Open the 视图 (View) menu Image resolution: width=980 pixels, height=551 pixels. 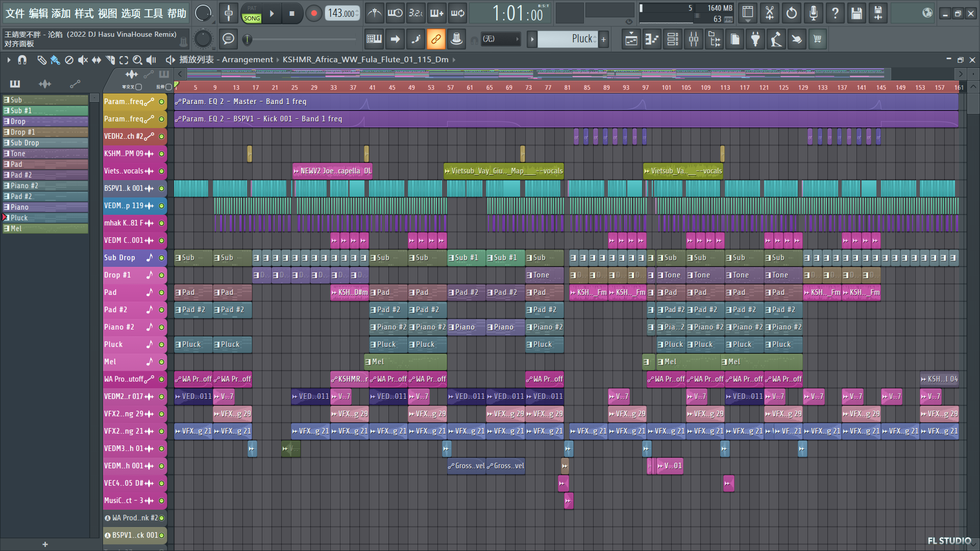pos(107,13)
